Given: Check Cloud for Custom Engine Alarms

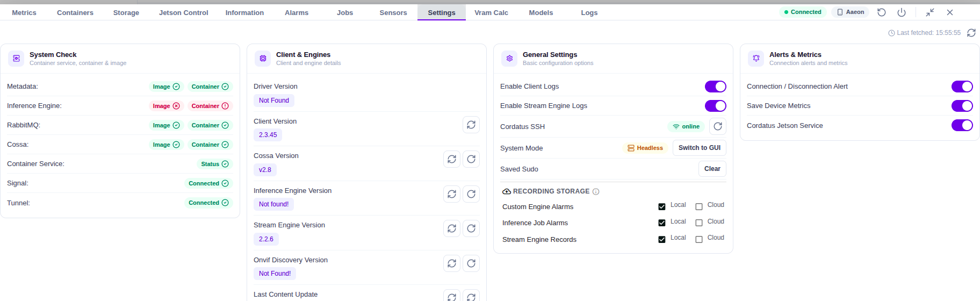Looking at the screenshot, I should coord(699,206).
